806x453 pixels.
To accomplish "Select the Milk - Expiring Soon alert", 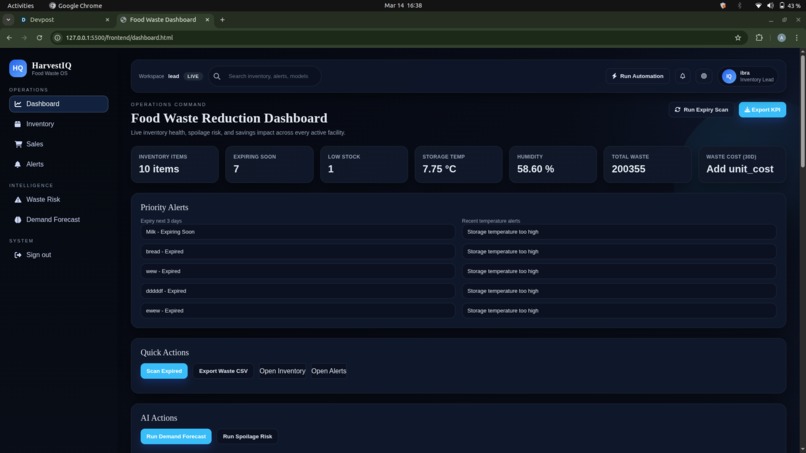I will pyautogui.click(x=297, y=232).
